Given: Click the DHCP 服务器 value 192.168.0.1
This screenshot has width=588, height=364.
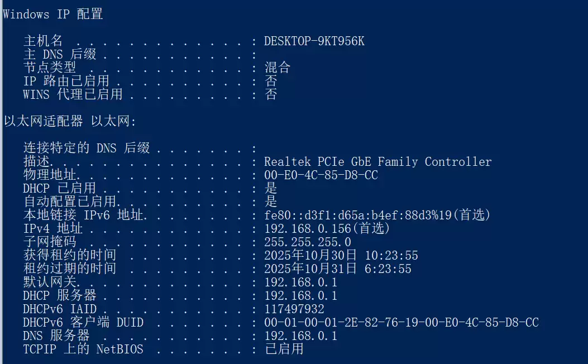Looking at the screenshot, I should point(300,296).
